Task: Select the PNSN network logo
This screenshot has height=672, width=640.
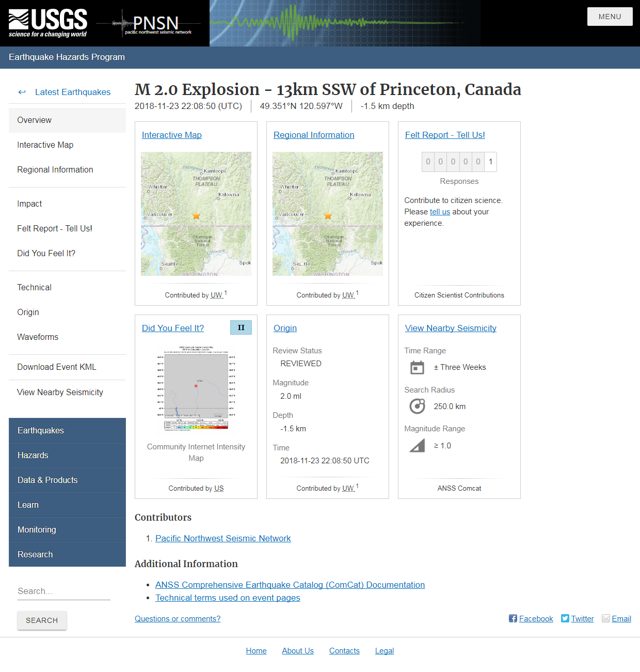Action: [x=155, y=23]
